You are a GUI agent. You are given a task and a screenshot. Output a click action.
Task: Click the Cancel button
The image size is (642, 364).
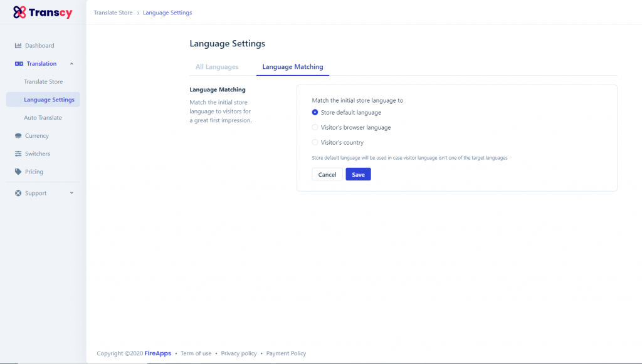(327, 175)
